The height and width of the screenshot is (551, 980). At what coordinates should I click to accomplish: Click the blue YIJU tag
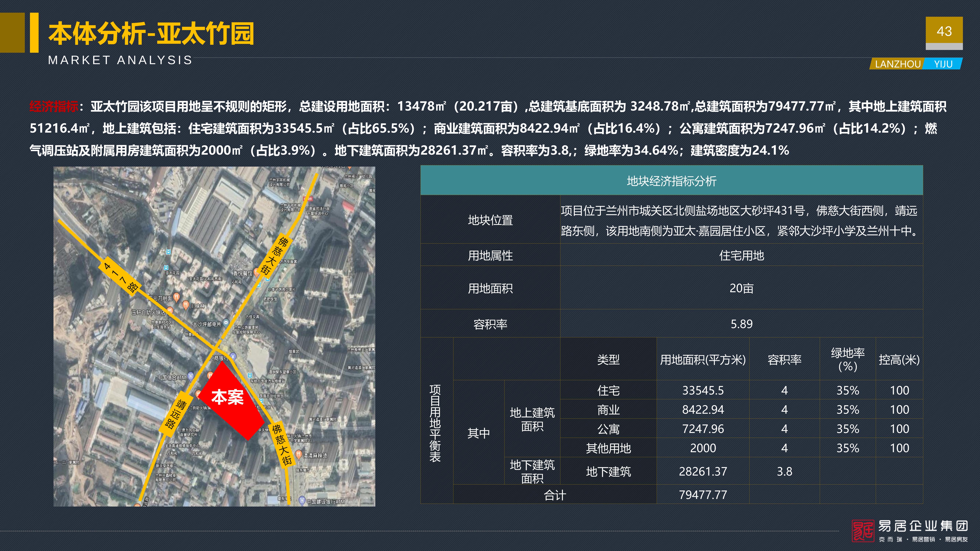943,64
